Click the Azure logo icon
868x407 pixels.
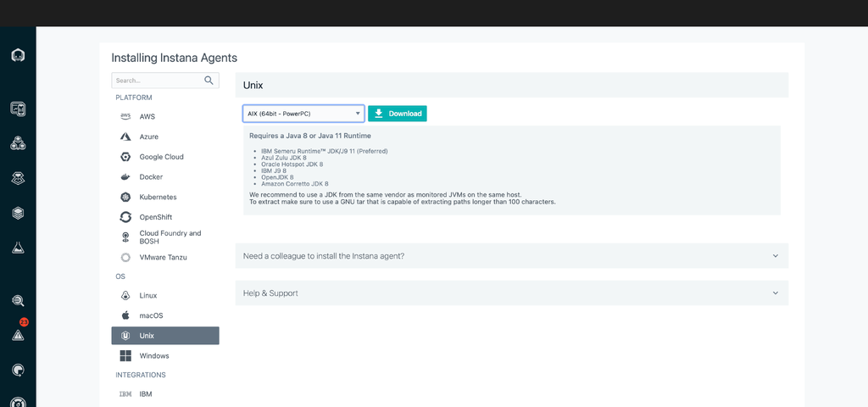point(125,137)
